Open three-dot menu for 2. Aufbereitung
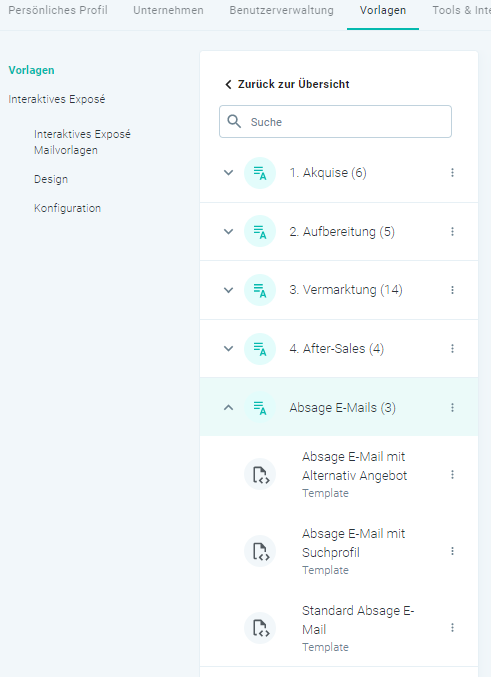 pos(452,232)
